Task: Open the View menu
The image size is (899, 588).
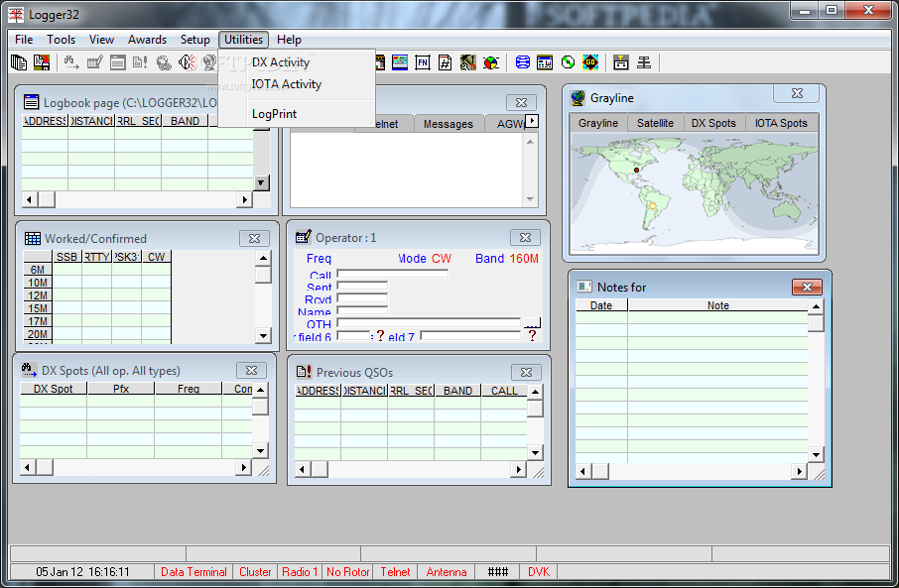Action: pyautogui.click(x=101, y=40)
